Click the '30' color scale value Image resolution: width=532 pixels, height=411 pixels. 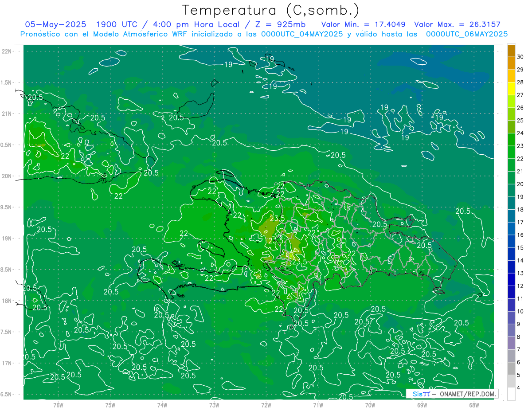coord(520,57)
